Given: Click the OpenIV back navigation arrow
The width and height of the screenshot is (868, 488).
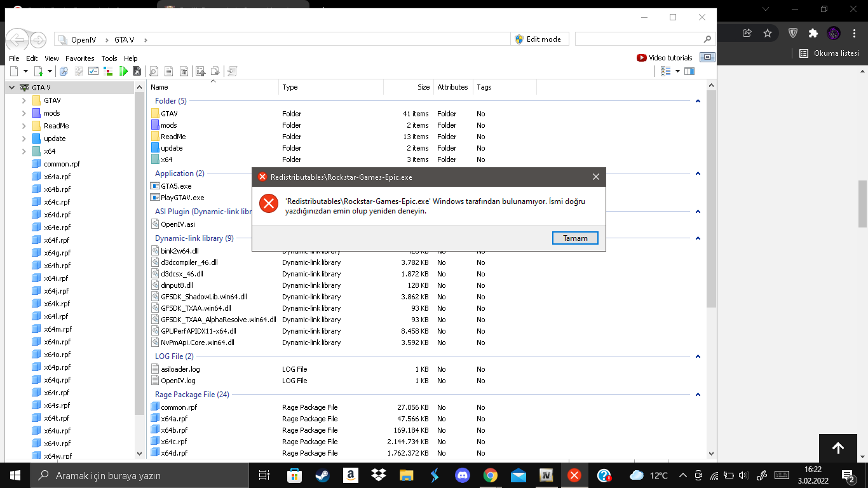Looking at the screenshot, I should pyautogui.click(x=18, y=40).
